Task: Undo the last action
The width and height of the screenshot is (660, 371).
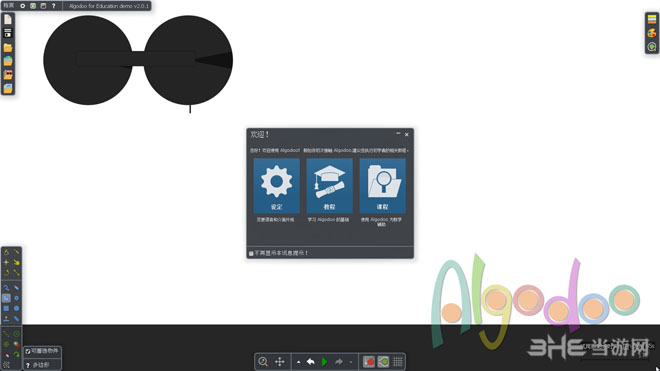Action: [311, 362]
